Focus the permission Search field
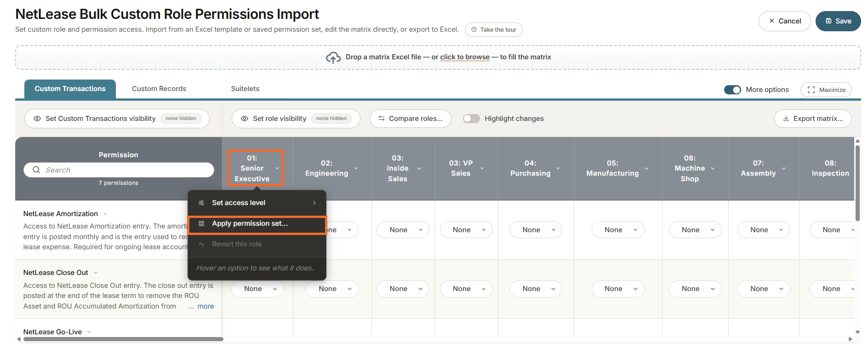Screen dimensions: 868x349 point(119,170)
